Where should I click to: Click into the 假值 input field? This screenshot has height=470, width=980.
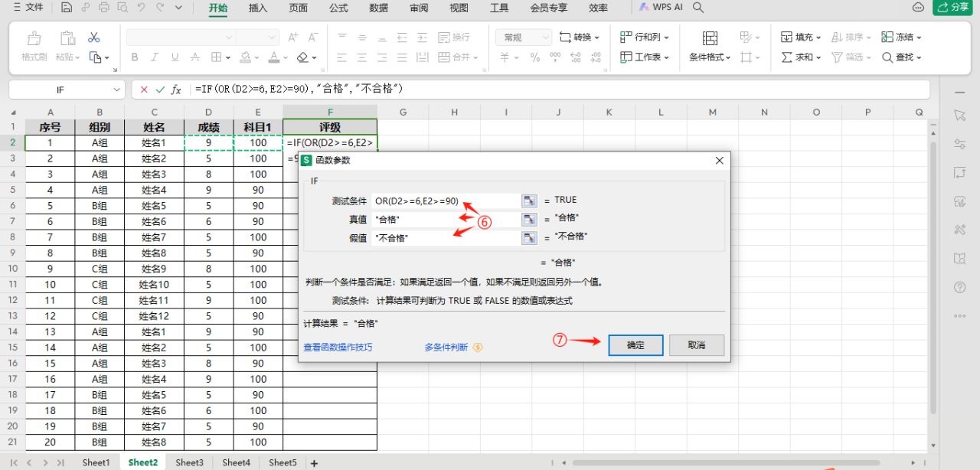pos(446,237)
